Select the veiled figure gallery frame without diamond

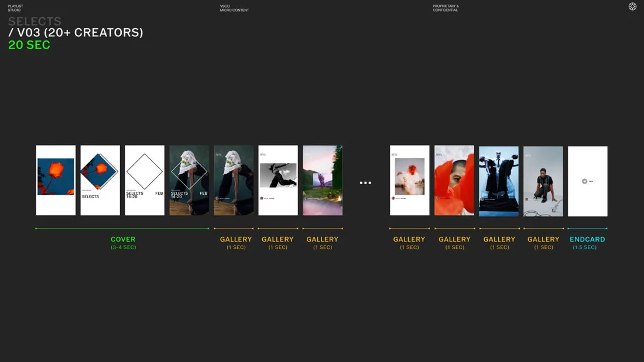tap(234, 180)
